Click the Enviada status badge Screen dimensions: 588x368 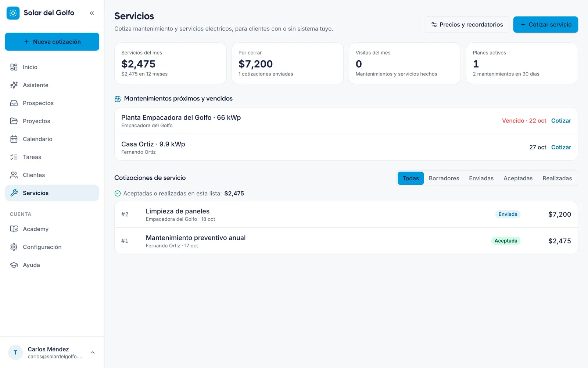[x=508, y=214]
